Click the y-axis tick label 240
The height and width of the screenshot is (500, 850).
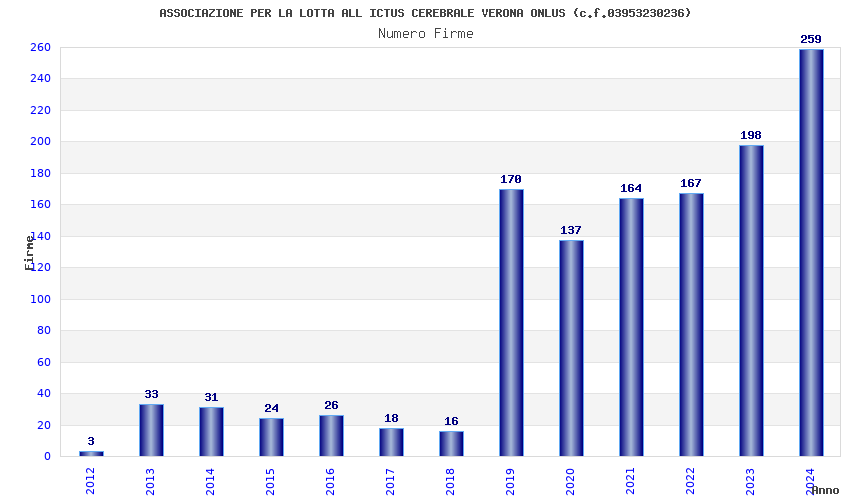(41, 79)
